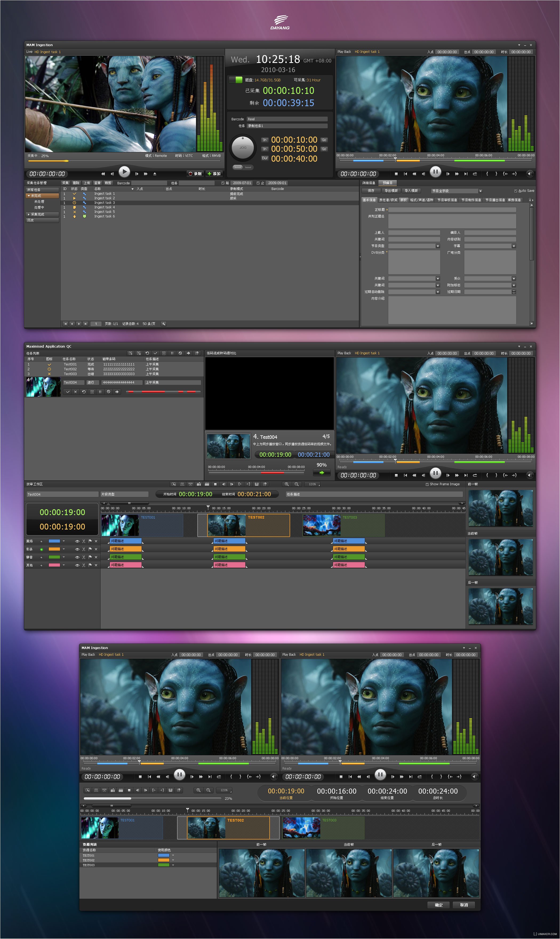
Task: Open the search icon in ingest list pager
Action: [x=163, y=324]
